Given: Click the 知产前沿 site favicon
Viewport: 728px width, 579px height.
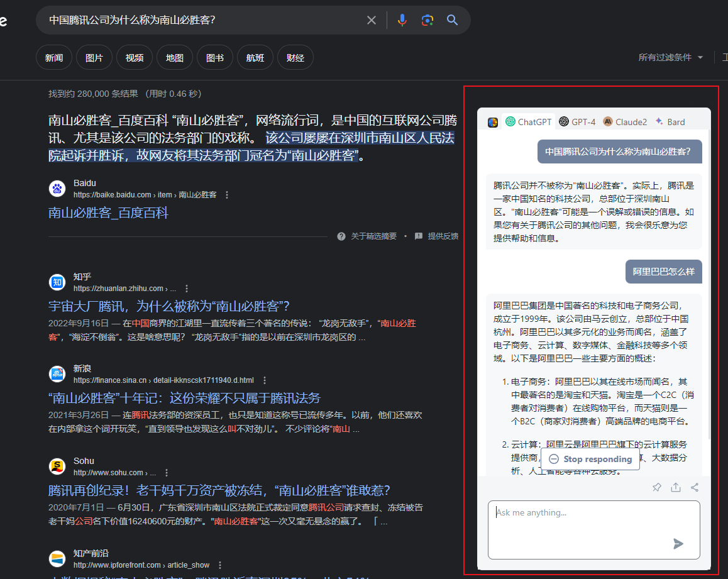Looking at the screenshot, I should [57, 559].
